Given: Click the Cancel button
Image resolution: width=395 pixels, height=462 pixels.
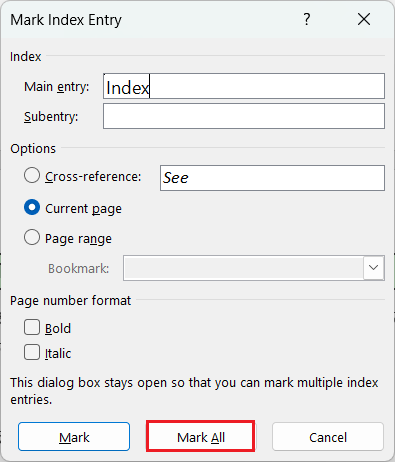Looking at the screenshot, I should [x=328, y=437].
